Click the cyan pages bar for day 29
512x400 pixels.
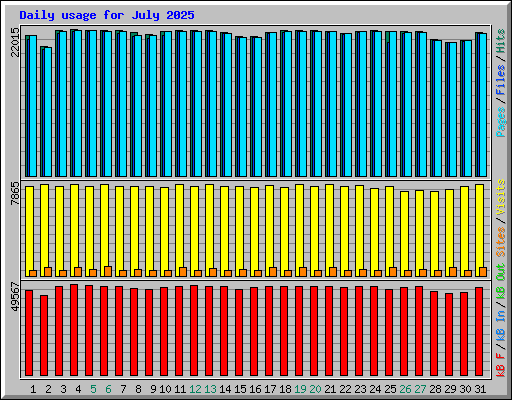(453, 110)
